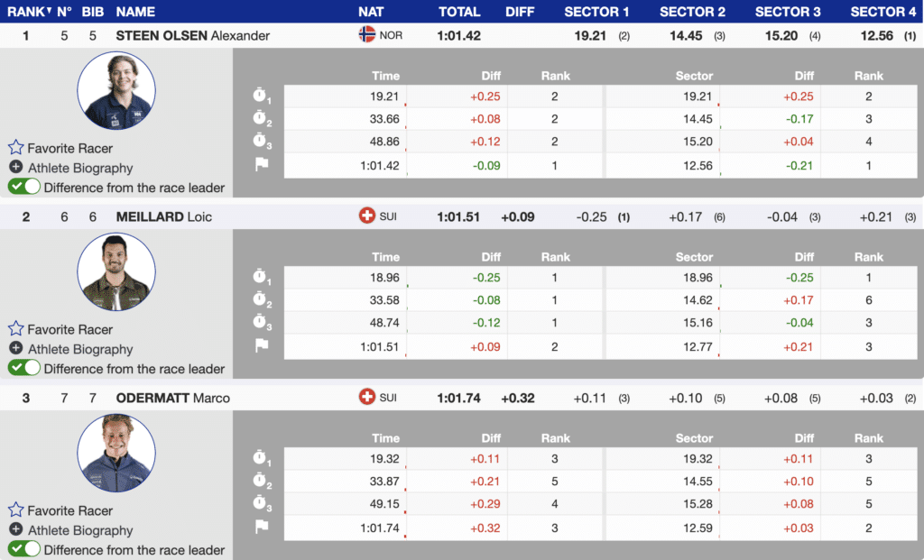This screenshot has width=924, height=560.
Task: Click Steen Olsen's finish flag icon
Action: [x=262, y=166]
